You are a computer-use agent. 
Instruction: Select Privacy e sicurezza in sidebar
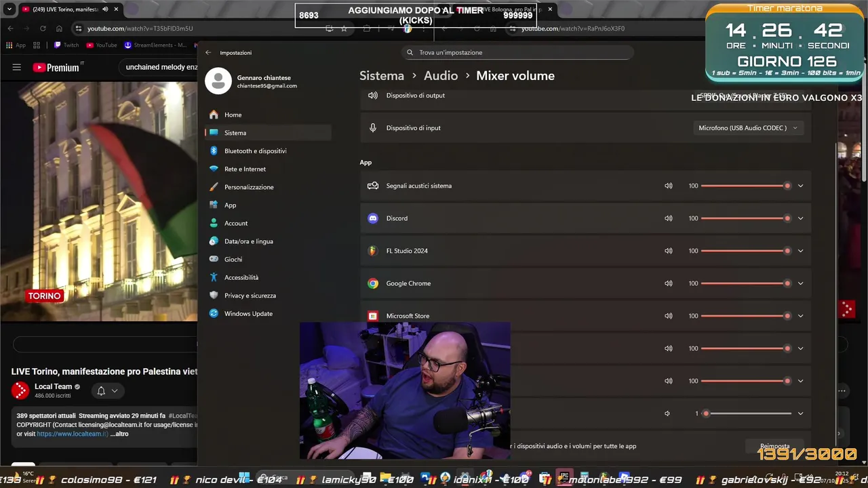250,296
